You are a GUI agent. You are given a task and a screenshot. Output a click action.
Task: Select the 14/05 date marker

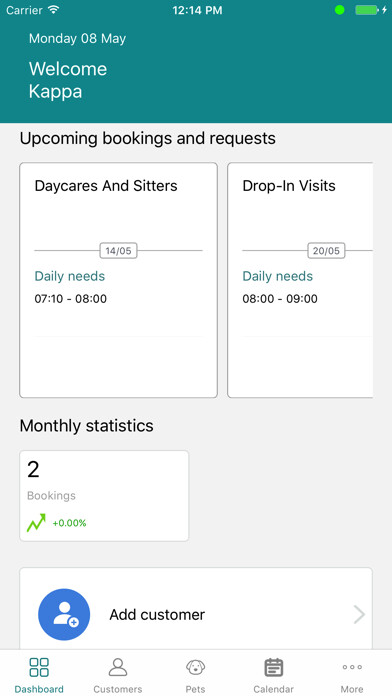(x=119, y=251)
